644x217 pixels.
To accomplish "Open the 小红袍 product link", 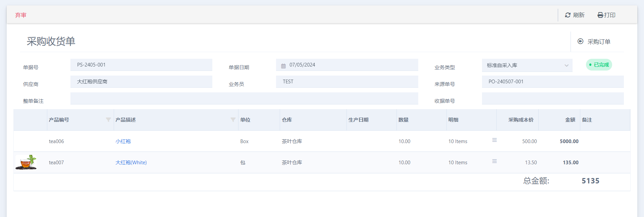I will point(123,141).
